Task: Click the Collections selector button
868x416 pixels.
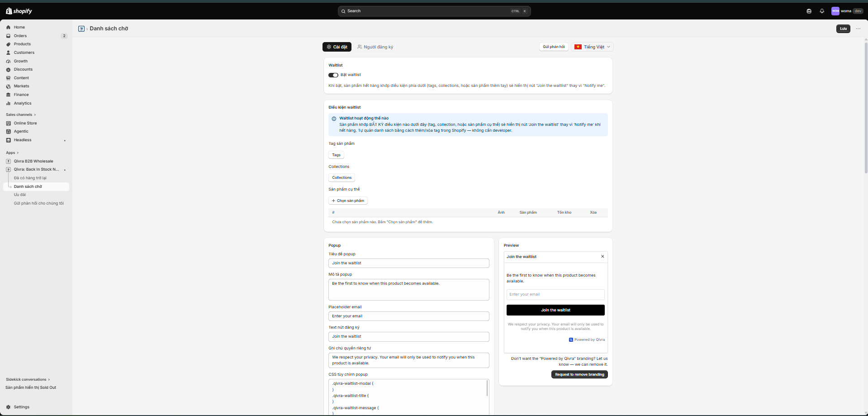Action: point(342,177)
